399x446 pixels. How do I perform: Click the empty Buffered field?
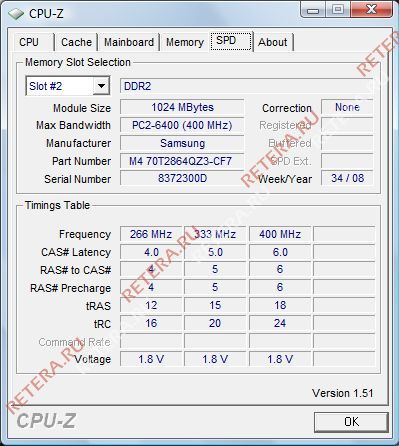(x=347, y=143)
